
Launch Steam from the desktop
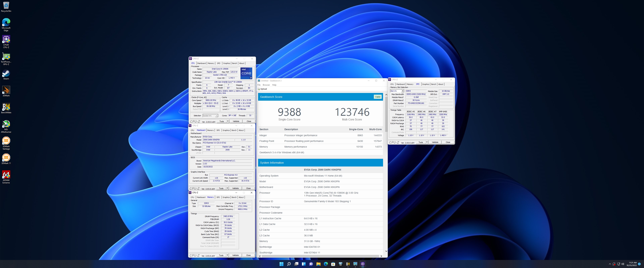pyautogui.click(x=6, y=75)
